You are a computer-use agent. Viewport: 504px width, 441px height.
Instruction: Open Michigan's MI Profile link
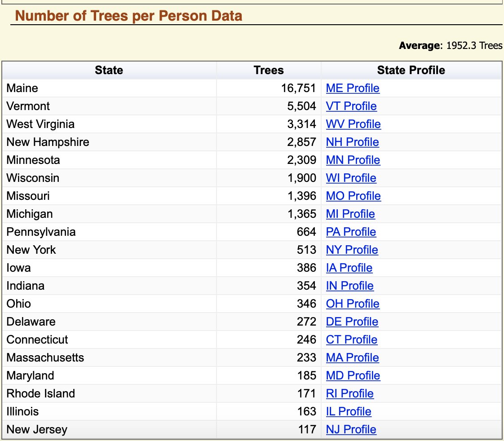(x=350, y=214)
